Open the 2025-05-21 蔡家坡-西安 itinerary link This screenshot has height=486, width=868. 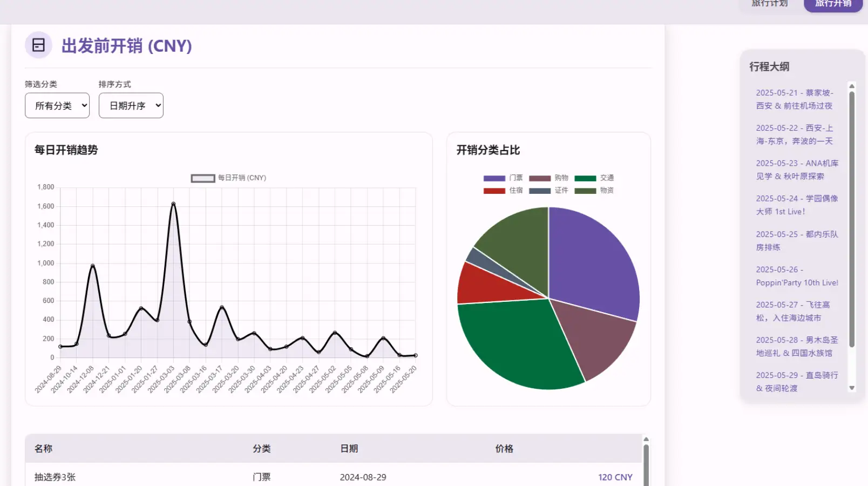point(794,99)
